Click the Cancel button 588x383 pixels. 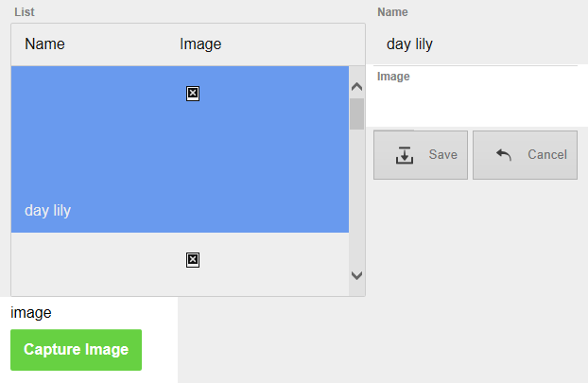click(525, 155)
